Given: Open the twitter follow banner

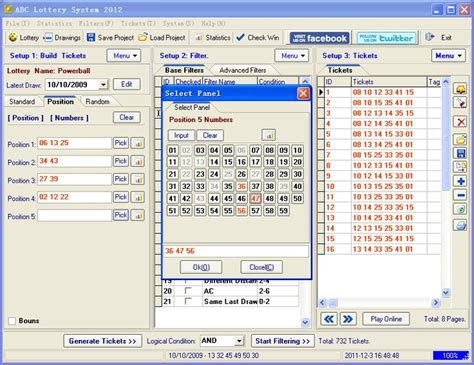Looking at the screenshot, I should click(x=387, y=38).
